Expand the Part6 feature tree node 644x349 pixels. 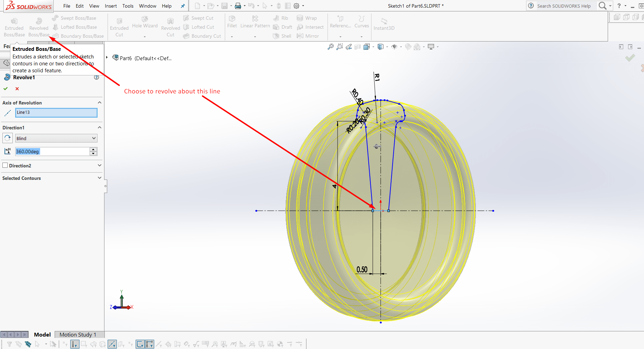[107, 58]
